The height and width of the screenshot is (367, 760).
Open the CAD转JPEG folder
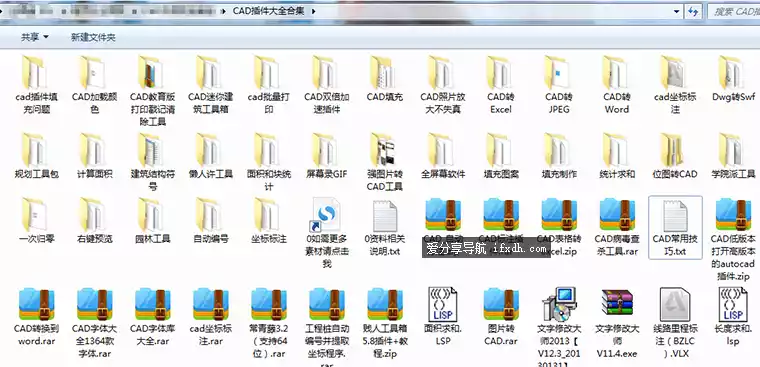click(559, 85)
